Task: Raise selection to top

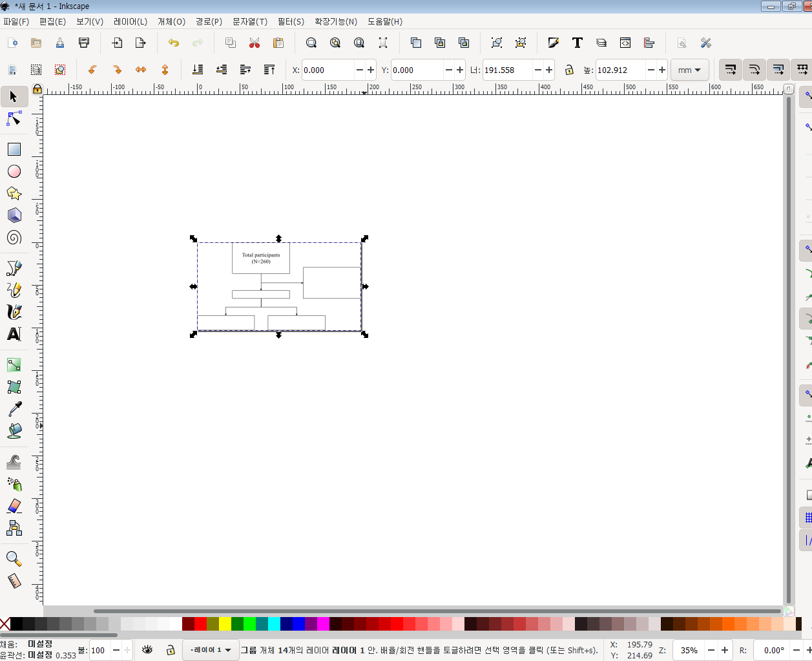Action: [269, 70]
